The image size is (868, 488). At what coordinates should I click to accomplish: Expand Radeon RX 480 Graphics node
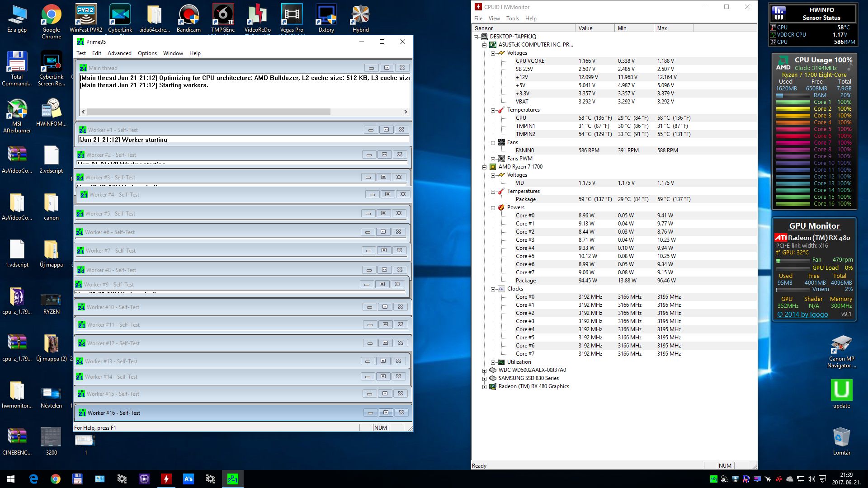(x=485, y=386)
